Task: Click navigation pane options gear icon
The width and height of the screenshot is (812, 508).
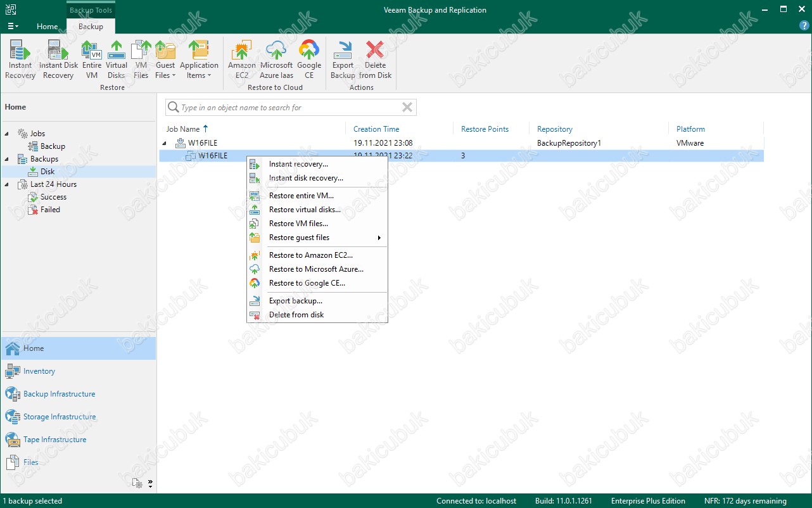Action: tap(137, 483)
